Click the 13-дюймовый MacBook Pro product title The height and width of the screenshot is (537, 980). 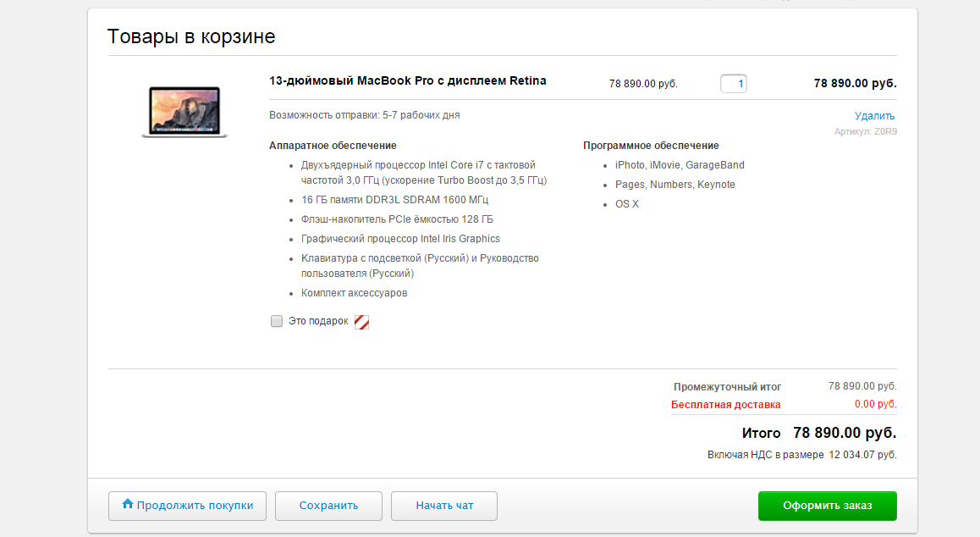click(x=408, y=80)
